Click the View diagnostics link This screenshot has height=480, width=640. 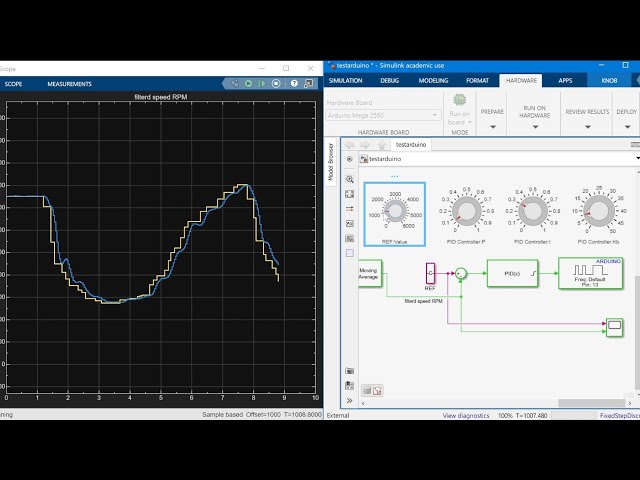466,416
